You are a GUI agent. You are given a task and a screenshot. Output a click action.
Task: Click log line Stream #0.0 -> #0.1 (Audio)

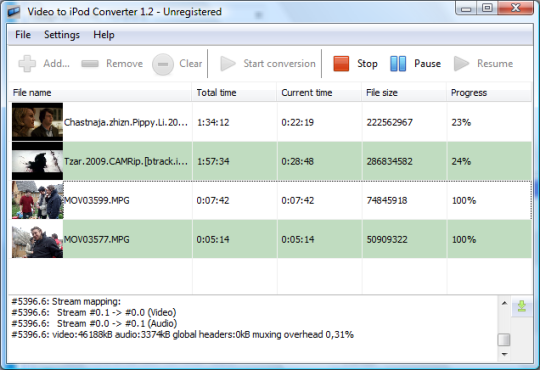coord(94,324)
